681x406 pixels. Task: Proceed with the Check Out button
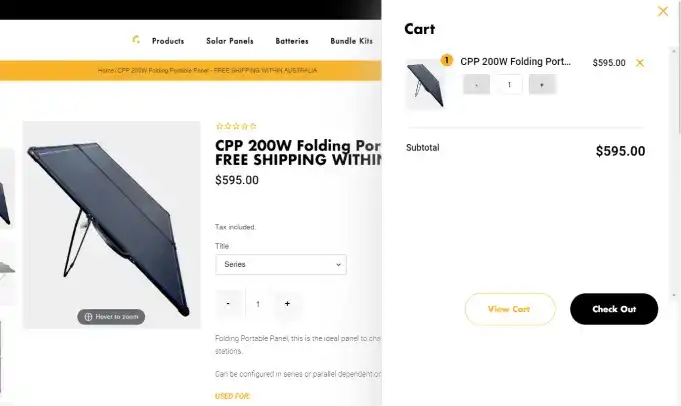[x=613, y=309]
